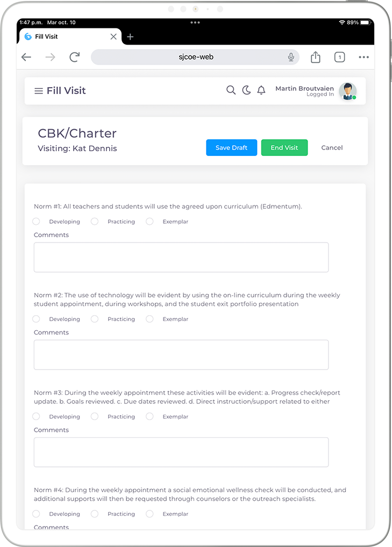Screen dimensions: 392x547
Task: Open the hamburger navigation menu
Action: 39,91
